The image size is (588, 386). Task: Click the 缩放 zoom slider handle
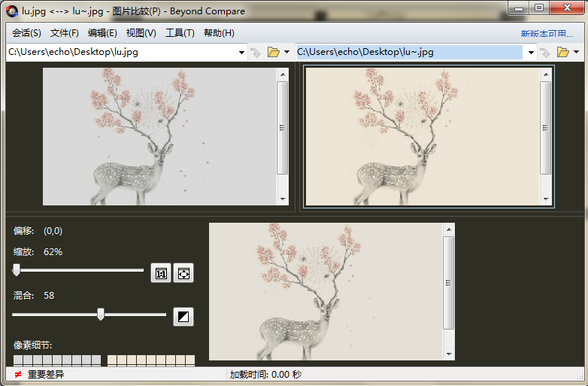pyautogui.click(x=17, y=270)
